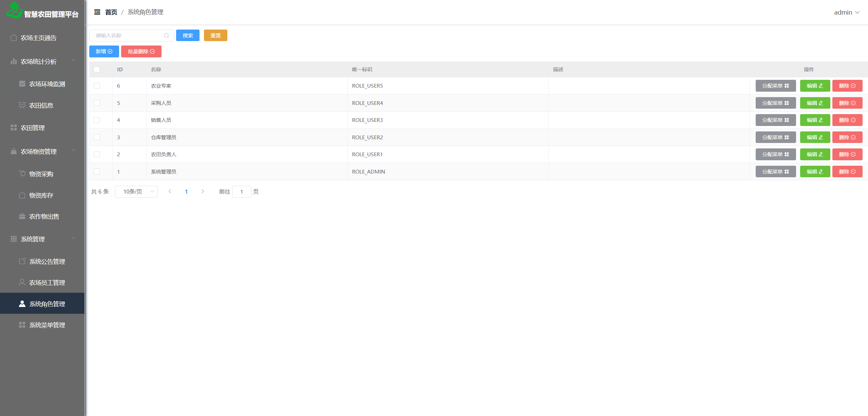Click the hamburger menu collapse icon
This screenshot has height=416, width=868.
click(97, 12)
